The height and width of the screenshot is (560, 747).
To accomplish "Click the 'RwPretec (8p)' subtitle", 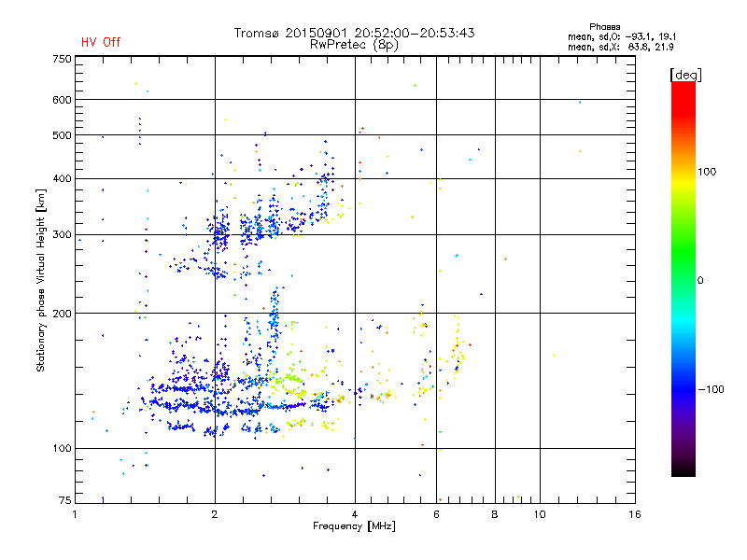I will (x=354, y=45).
